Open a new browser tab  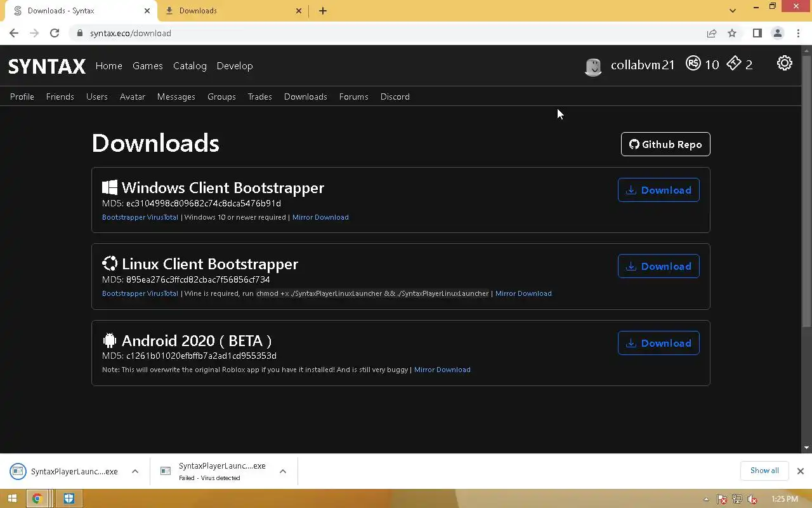[323, 11]
